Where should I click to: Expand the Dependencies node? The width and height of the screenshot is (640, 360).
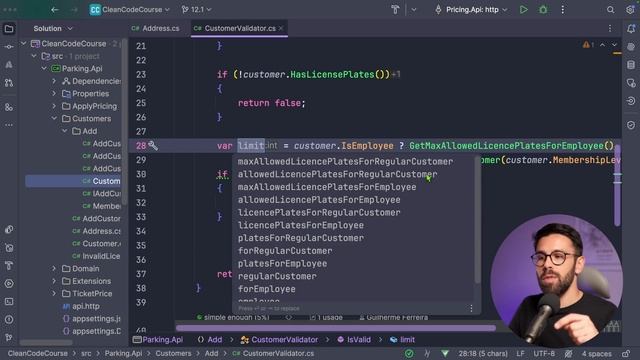[x=54, y=81]
